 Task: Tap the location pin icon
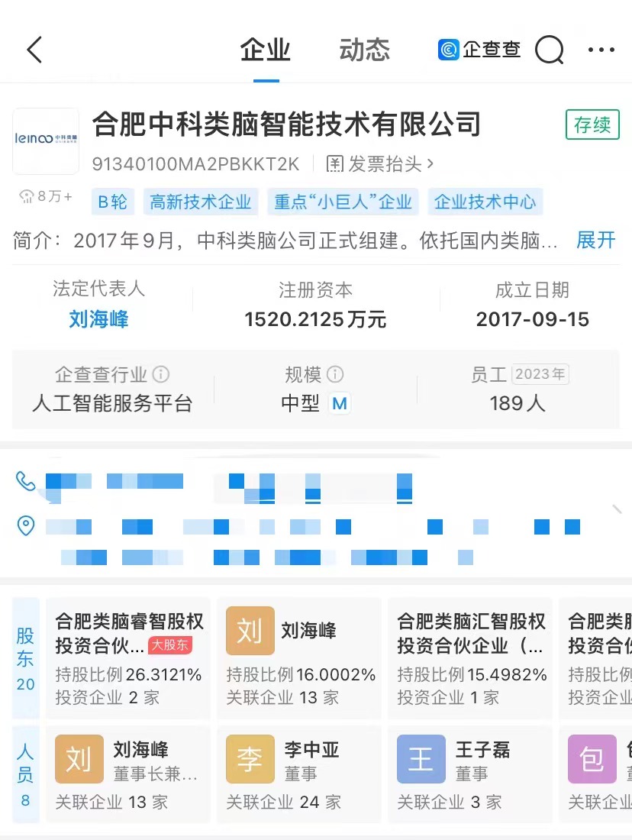(x=26, y=525)
